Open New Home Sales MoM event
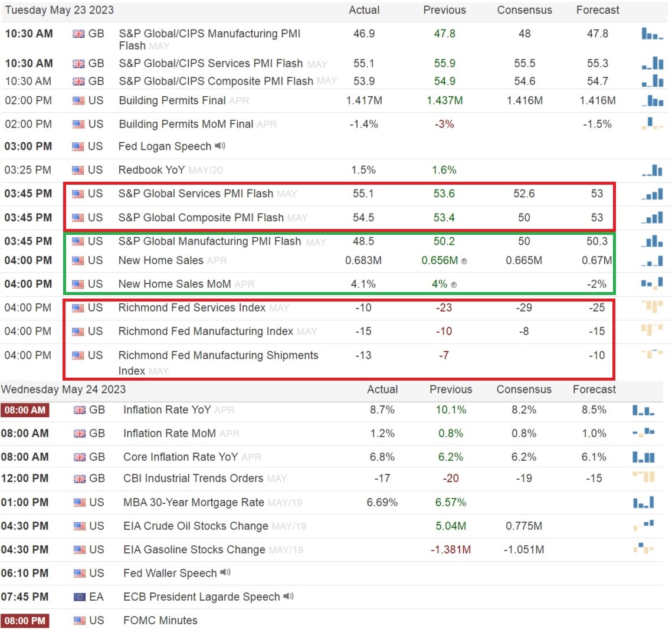The width and height of the screenshot is (672, 629). pyautogui.click(x=175, y=284)
